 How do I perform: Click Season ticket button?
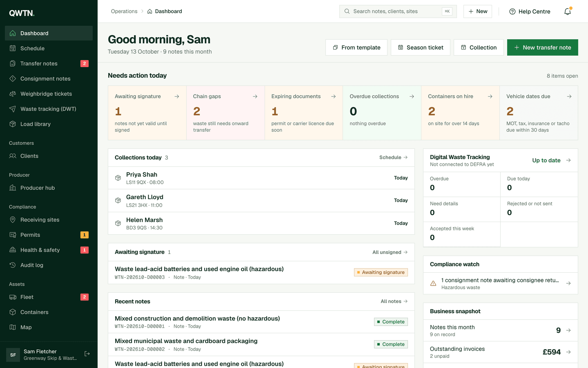point(421,47)
